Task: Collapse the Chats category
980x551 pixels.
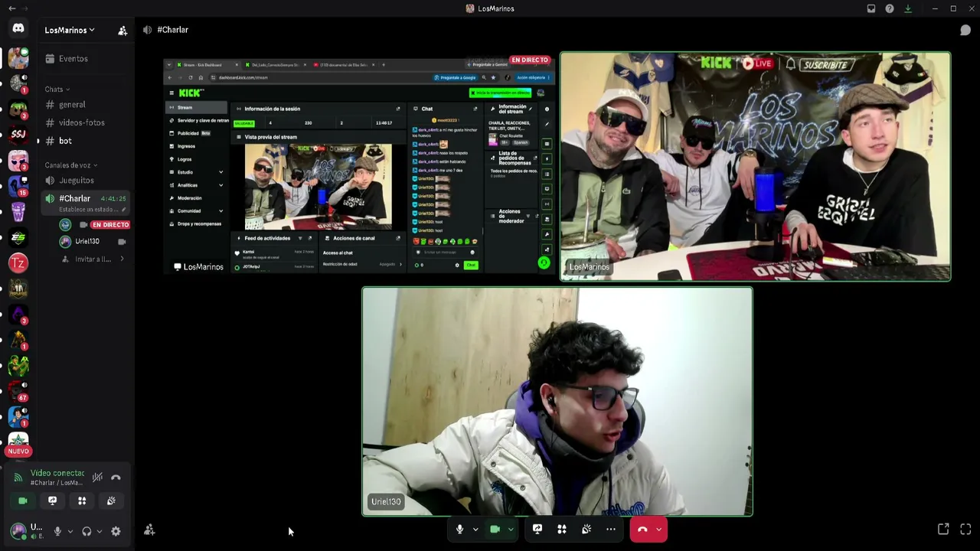Action: click(x=57, y=90)
